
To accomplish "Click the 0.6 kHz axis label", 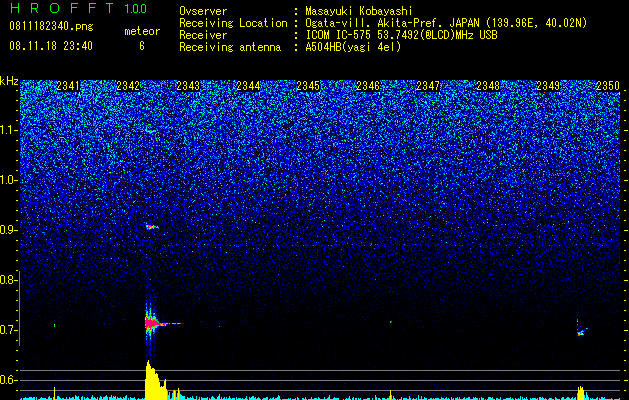I will pyautogui.click(x=9, y=380).
